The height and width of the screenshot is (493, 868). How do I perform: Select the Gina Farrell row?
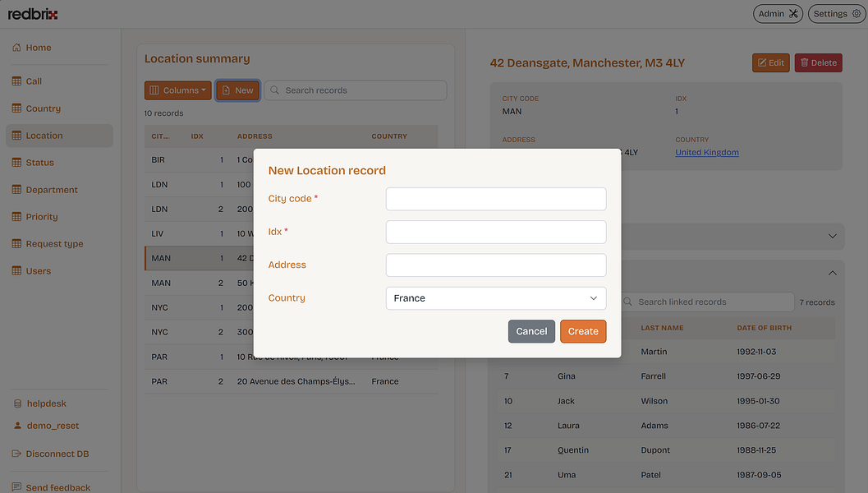pyautogui.click(x=666, y=376)
